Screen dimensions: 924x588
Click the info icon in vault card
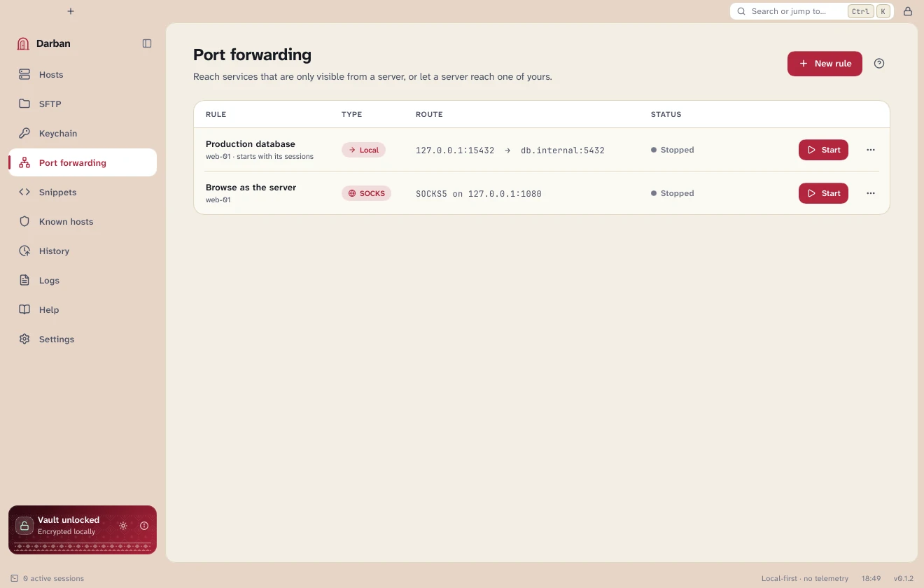click(144, 526)
